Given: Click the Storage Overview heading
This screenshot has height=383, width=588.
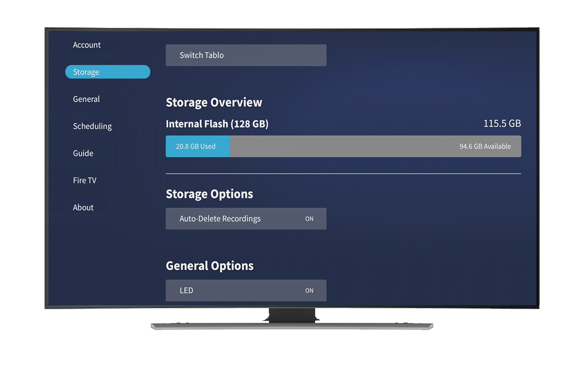Looking at the screenshot, I should (214, 102).
